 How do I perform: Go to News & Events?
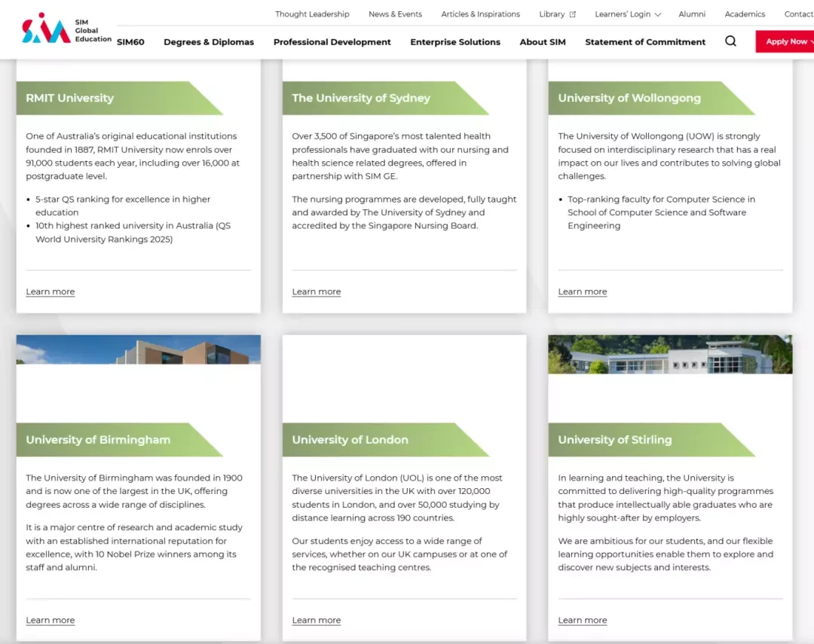395,14
